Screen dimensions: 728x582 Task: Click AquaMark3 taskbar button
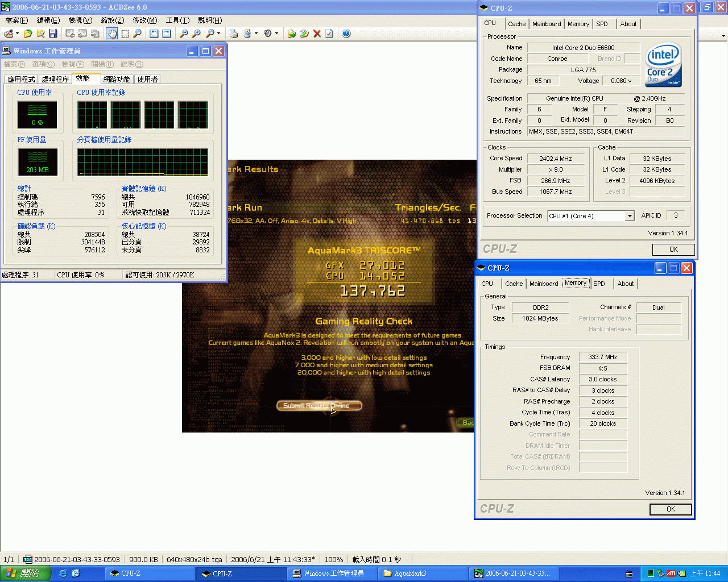click(x=423, y=573)
